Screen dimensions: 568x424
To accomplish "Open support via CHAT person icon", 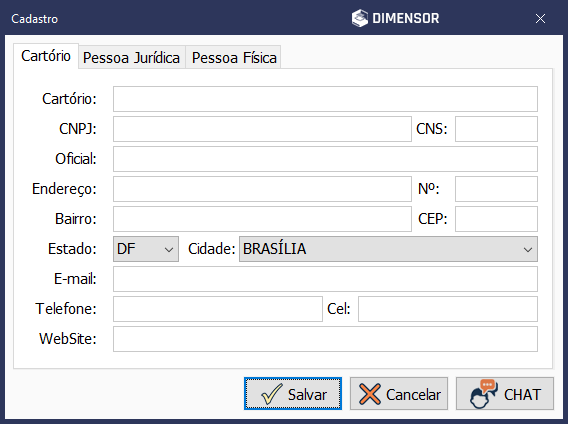I will tap(484, 394).
